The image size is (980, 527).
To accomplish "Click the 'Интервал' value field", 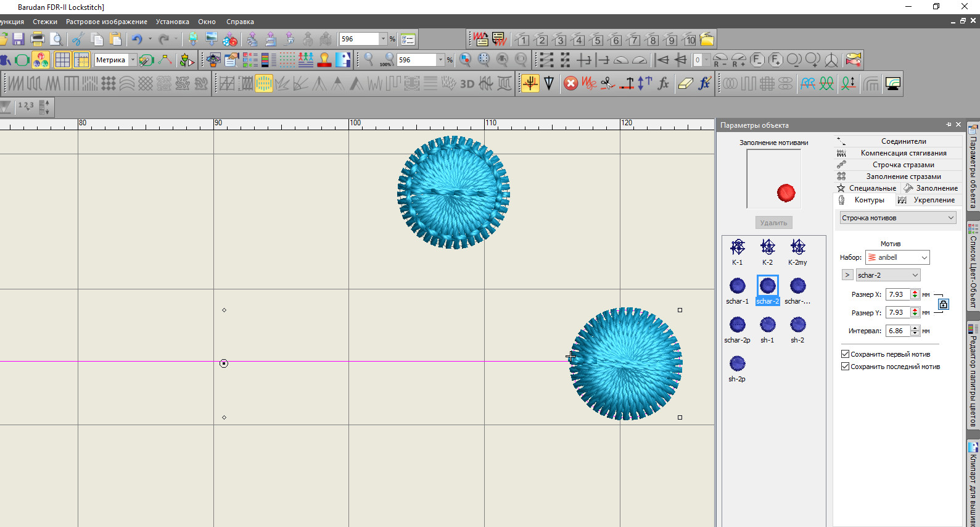I will click(897, 331).
